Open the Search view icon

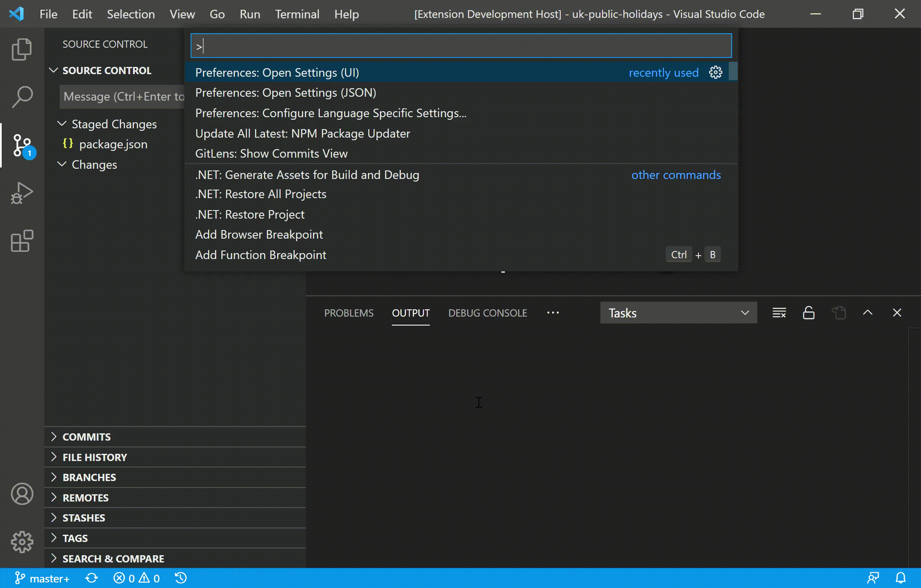22,97
